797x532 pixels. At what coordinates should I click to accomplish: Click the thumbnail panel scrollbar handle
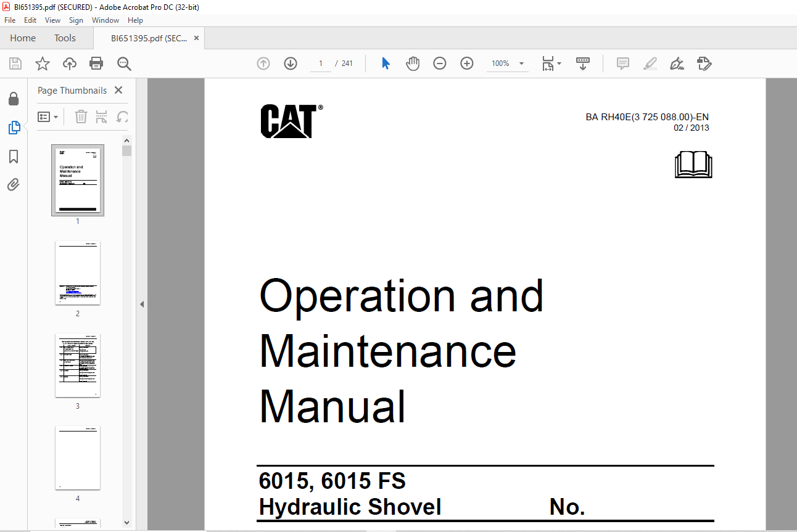click(127, 151)
